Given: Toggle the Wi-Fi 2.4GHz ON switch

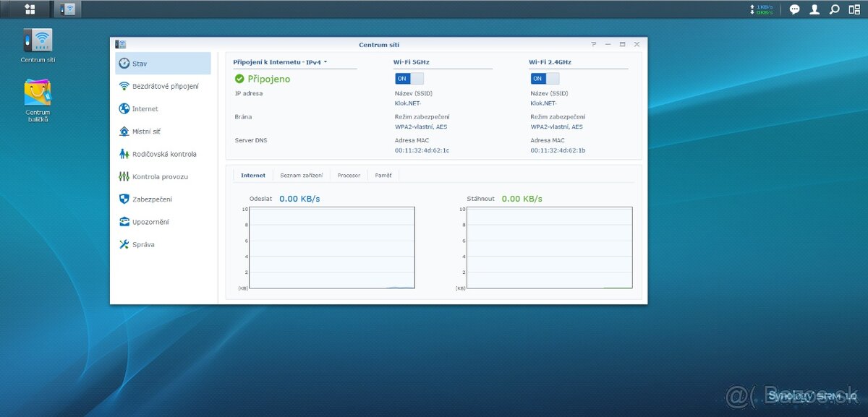Looking at the screenshot, I should tap(545, 78).
